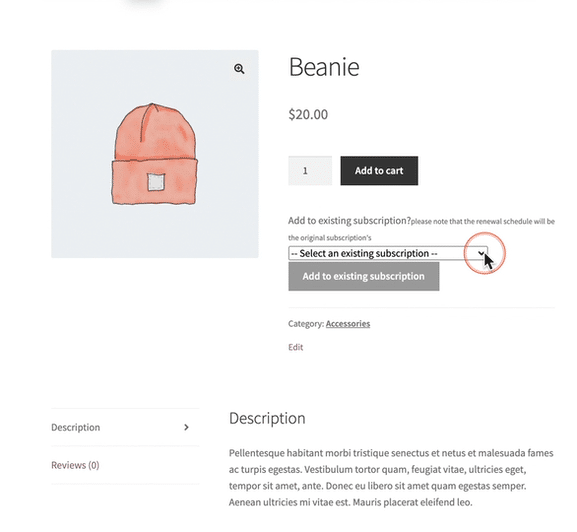Click the $20.00 price text
The height and width of the screenshot is (532, 577).
coord(308,114)
